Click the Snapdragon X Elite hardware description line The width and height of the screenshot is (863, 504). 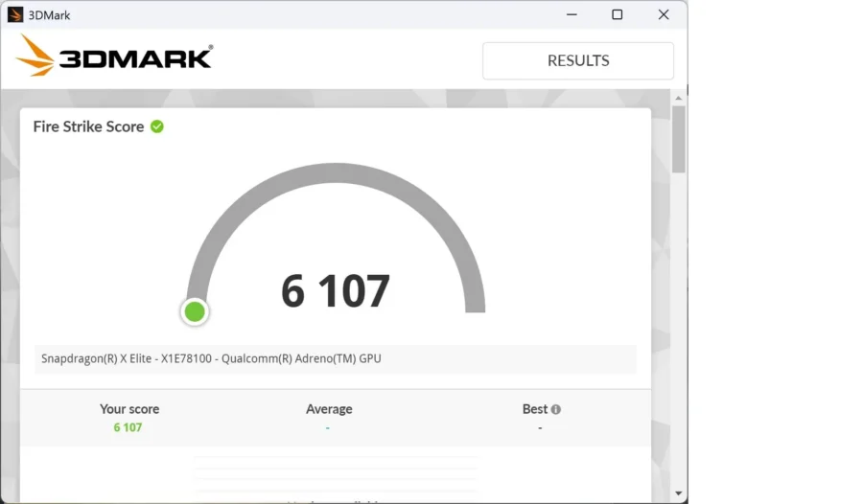(x=336, y=358)
